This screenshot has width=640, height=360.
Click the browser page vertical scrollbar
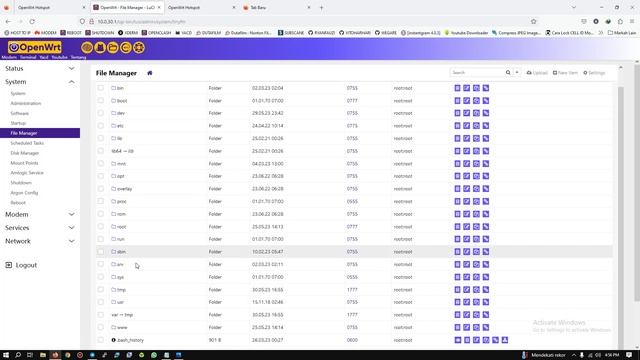coord(637,182)
